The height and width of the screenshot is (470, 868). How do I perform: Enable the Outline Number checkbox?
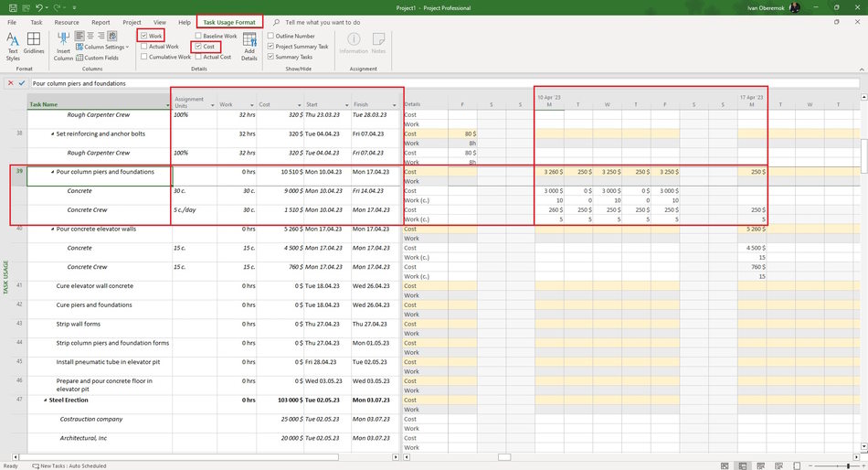click(x=270, y=36)
